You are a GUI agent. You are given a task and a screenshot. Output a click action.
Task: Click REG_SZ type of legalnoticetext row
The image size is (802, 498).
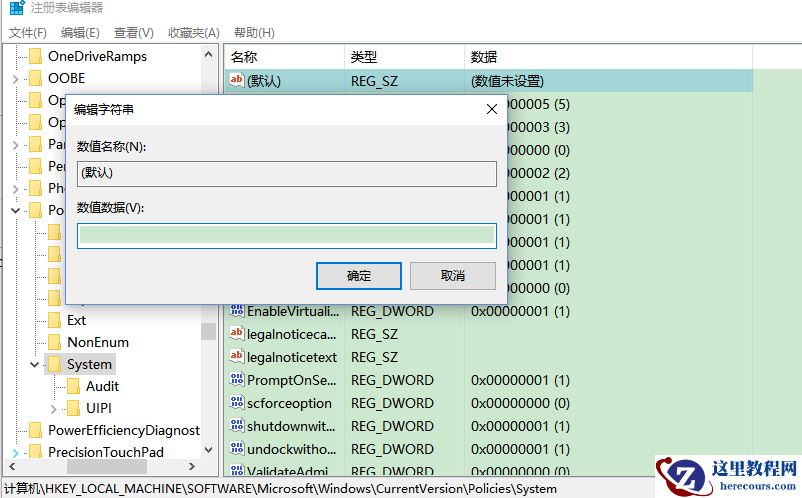click(x=374, y=357)
